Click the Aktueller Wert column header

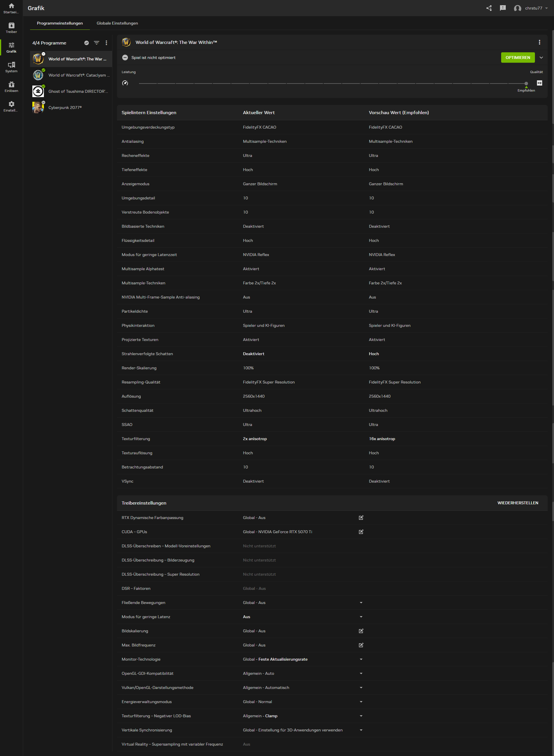[259, 113]
